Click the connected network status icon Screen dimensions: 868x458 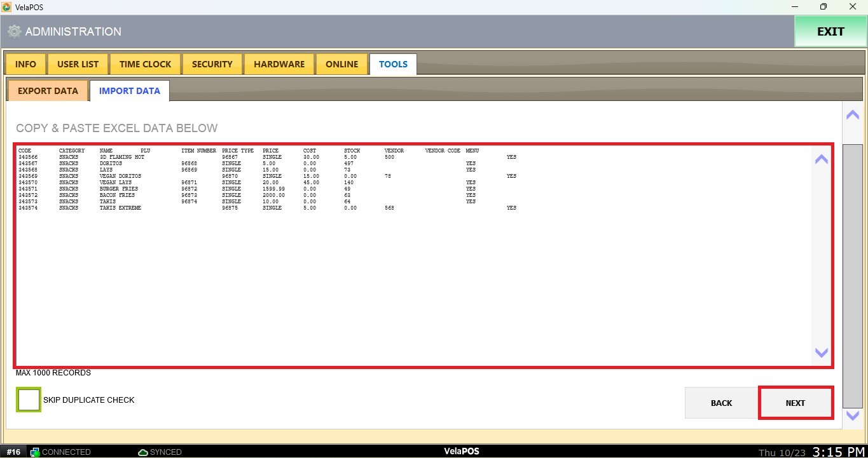point(35,452)
